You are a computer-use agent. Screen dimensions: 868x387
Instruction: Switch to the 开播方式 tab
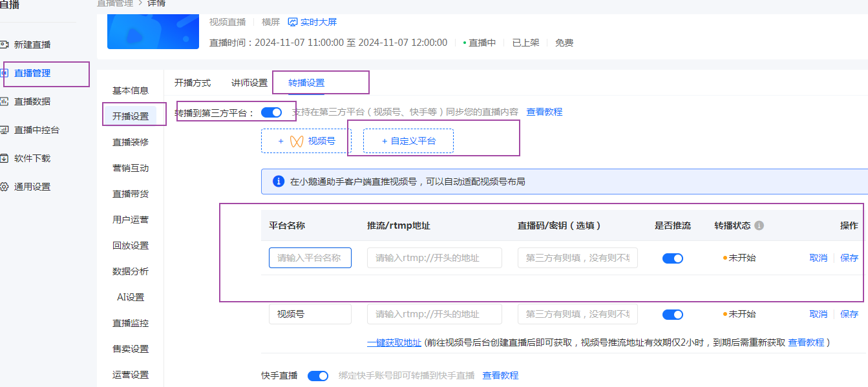point(193,83)
